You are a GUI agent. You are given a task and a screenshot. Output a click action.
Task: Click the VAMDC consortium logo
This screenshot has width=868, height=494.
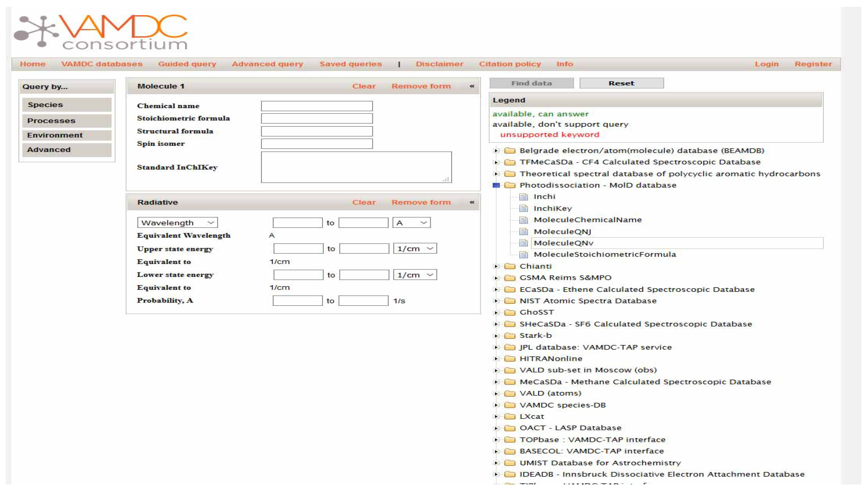(101, 32)
